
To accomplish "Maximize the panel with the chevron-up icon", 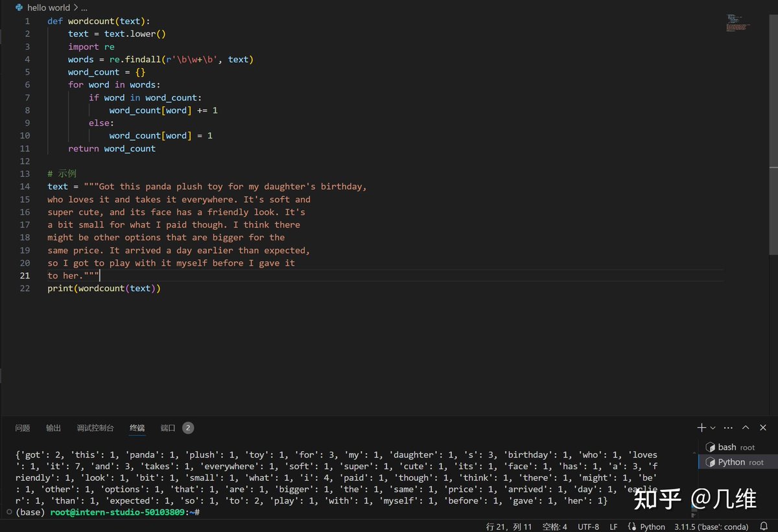I will (746, 428).
